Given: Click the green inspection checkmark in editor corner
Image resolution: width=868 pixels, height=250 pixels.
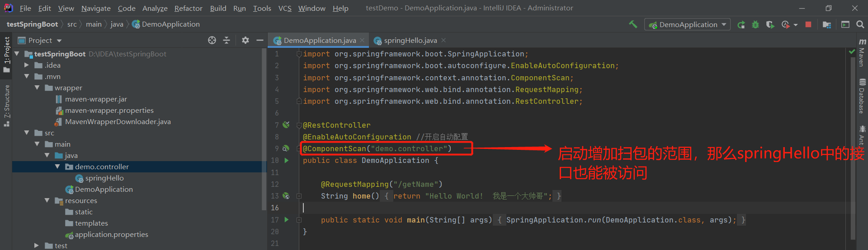Looking at the screenshot, I should (852, 52).
